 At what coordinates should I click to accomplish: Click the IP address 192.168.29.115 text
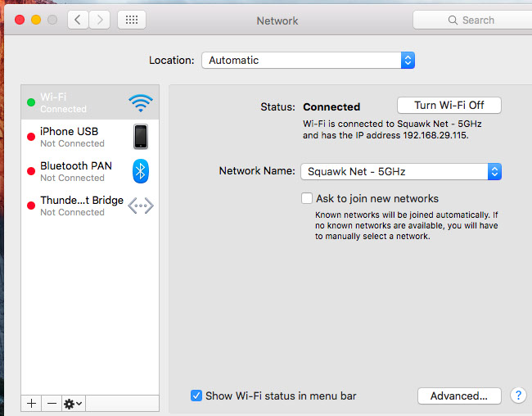tap(435, 135)
